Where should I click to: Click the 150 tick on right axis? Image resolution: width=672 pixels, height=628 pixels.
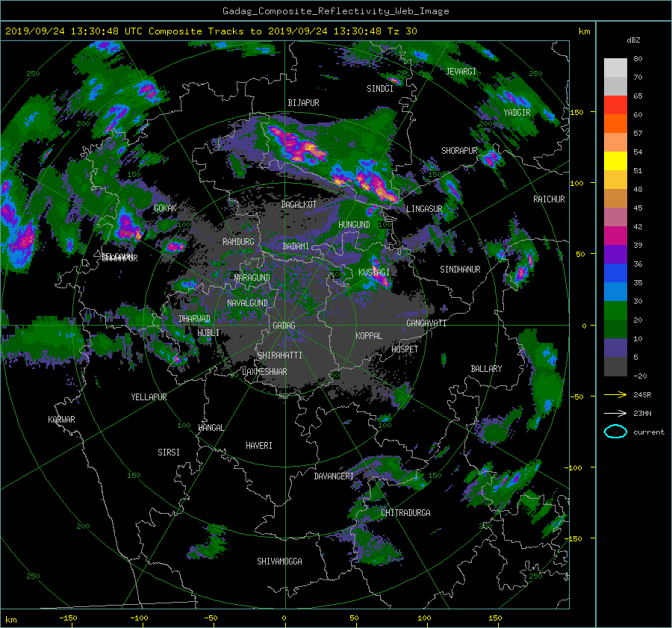(x=577, y=112)
